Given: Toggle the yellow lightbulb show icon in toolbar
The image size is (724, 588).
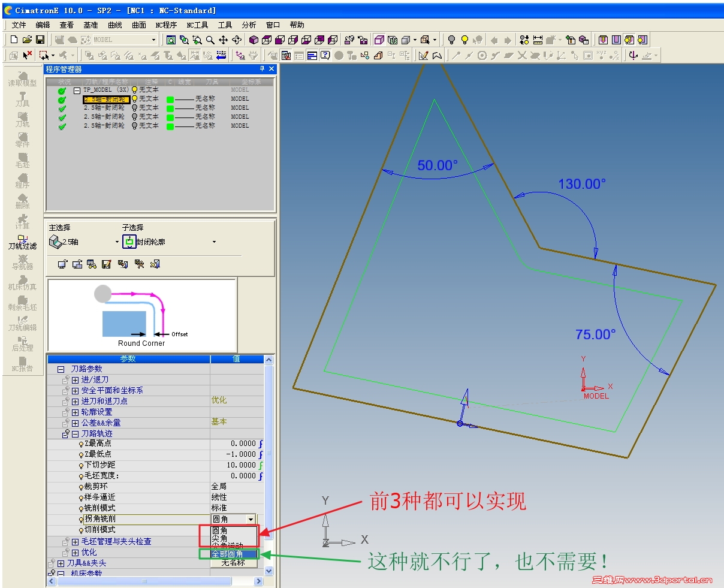Looking at the screenshot, I should [464, 40].
